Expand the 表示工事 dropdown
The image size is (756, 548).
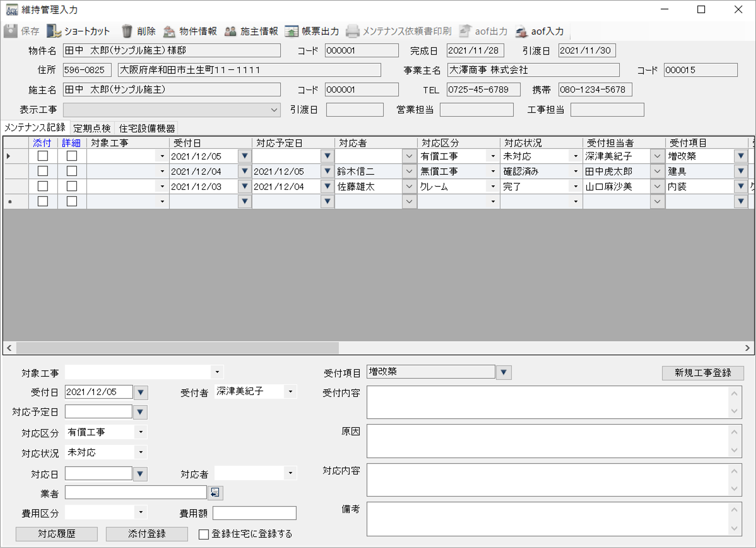274,110
